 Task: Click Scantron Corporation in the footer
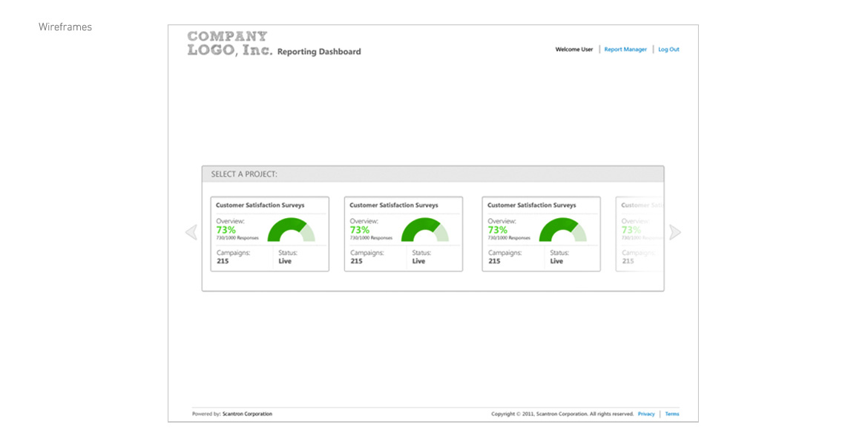pyautogui.click(x=247, y=414)
